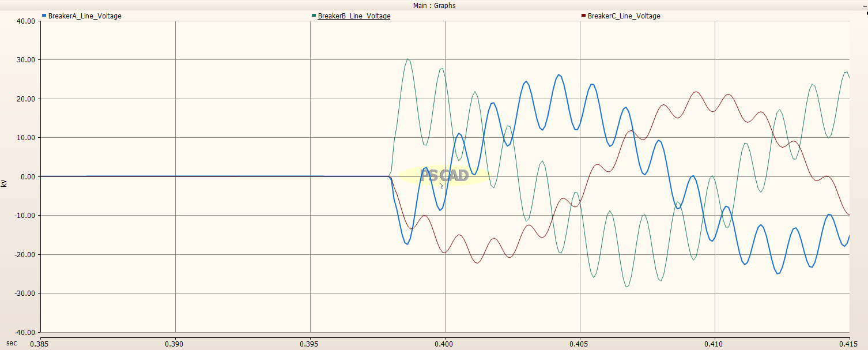Screen dimensions: 868x350
Task: Click the blue BreakerA_Line_Voltage legend square
Action: [x=44, y=16]
